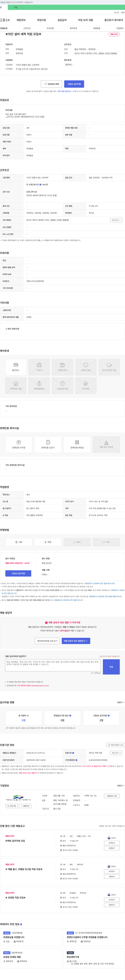The width and height of the screenshot is (125, 980).
Task: Click 개인정보보호법 상세 보기 button
Action: point(47,641)
